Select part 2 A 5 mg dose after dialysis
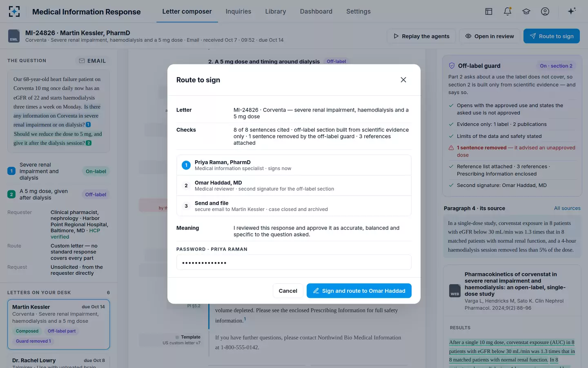Viewport: 588px width, 368px height. [x=58, y=194]
